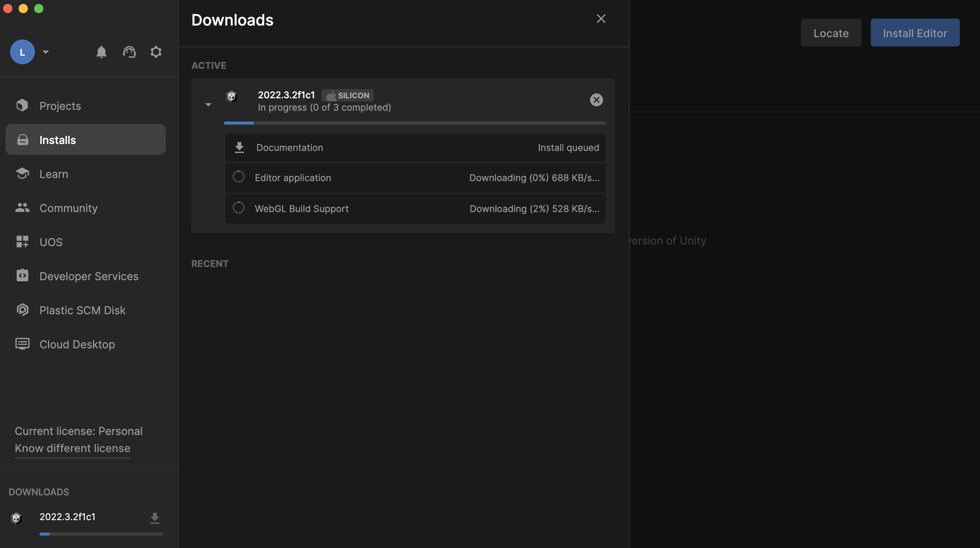Open Developer Services section
This screenshot has width=980, height=548.
(86, 276)
